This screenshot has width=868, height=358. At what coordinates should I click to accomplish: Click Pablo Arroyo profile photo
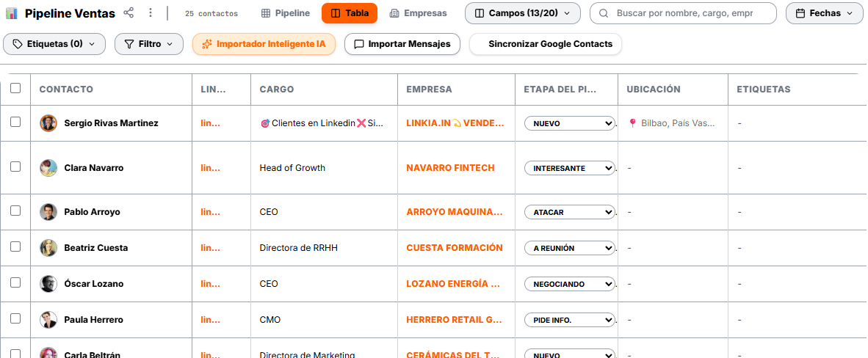pos(48,212)
